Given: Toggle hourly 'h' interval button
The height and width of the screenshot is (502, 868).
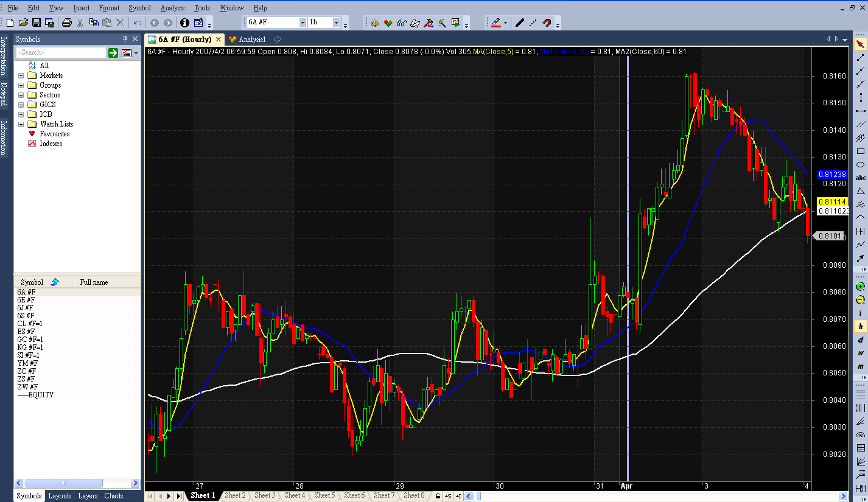Looking at the screenshot, I should tap(860, 327).
